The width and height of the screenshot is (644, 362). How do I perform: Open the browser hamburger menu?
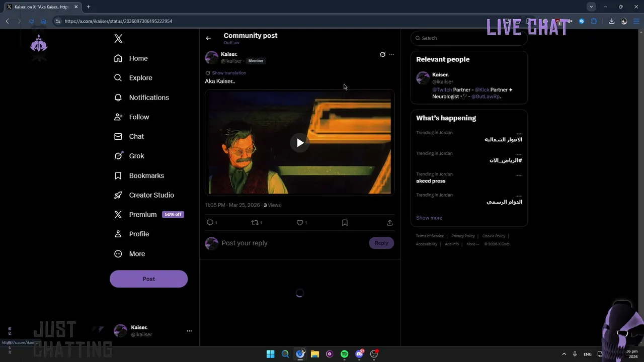pos(637,21)
